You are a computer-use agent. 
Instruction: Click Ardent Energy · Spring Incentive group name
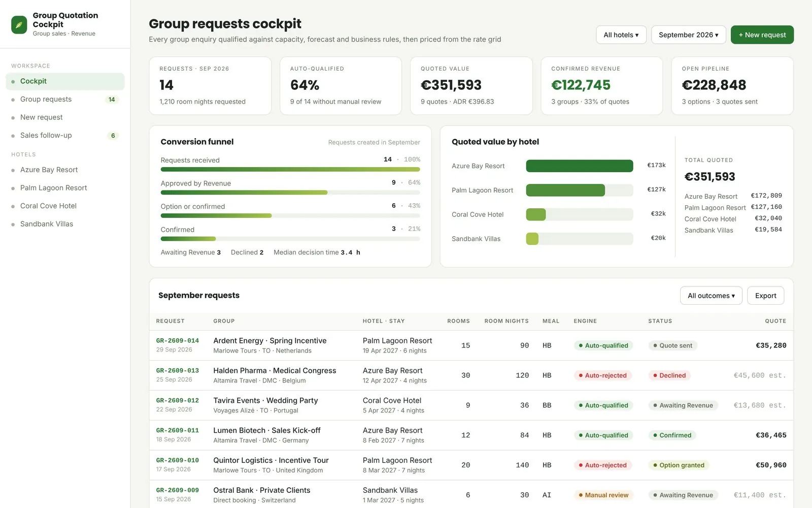tap(270, 341)
